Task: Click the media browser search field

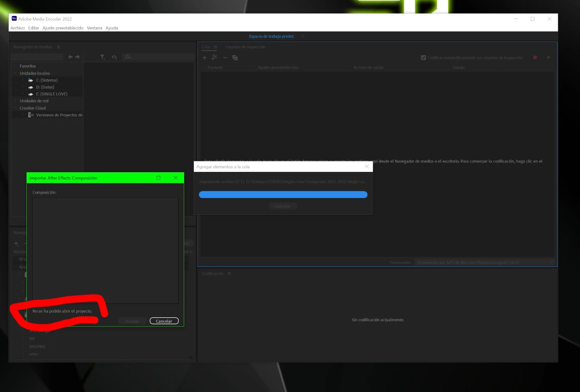Action: (159, 57)
